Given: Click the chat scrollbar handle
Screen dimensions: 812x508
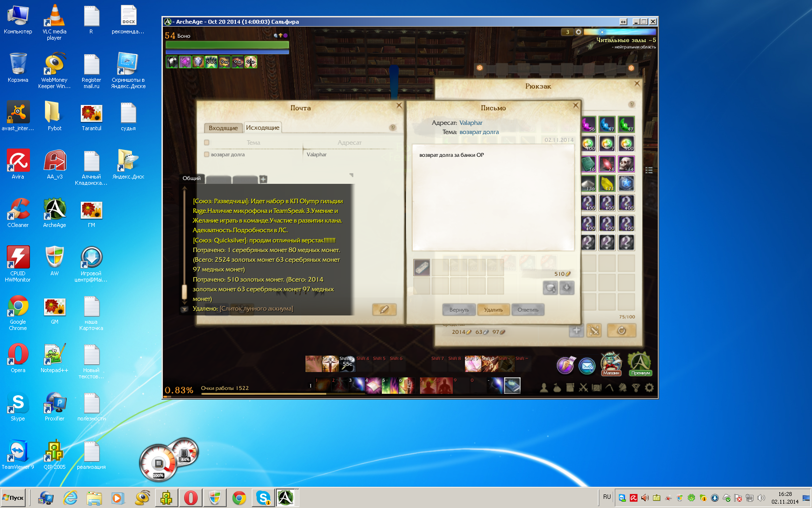Looking at the screenshot, I should point(184,292).
